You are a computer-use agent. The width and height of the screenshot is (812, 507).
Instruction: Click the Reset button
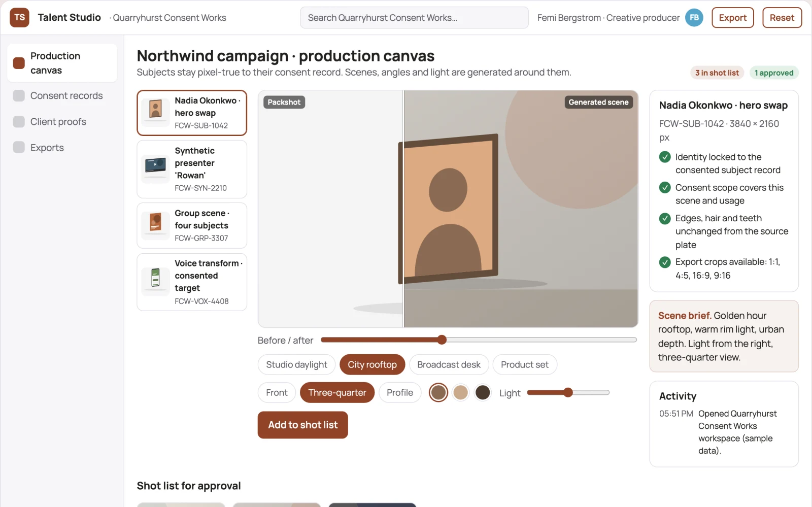(782, 18)
